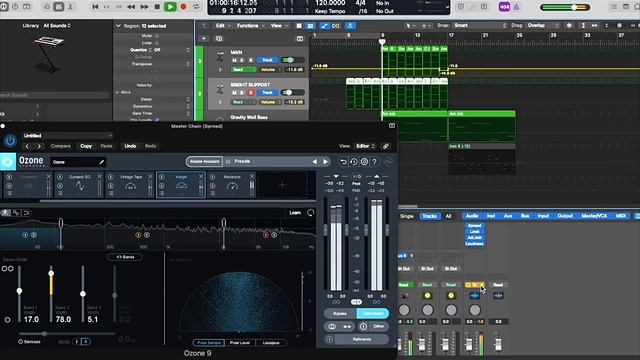Select the Vintage Tape module
The height and width of the screenshot is (360, 640).
(x=130, y=185)
